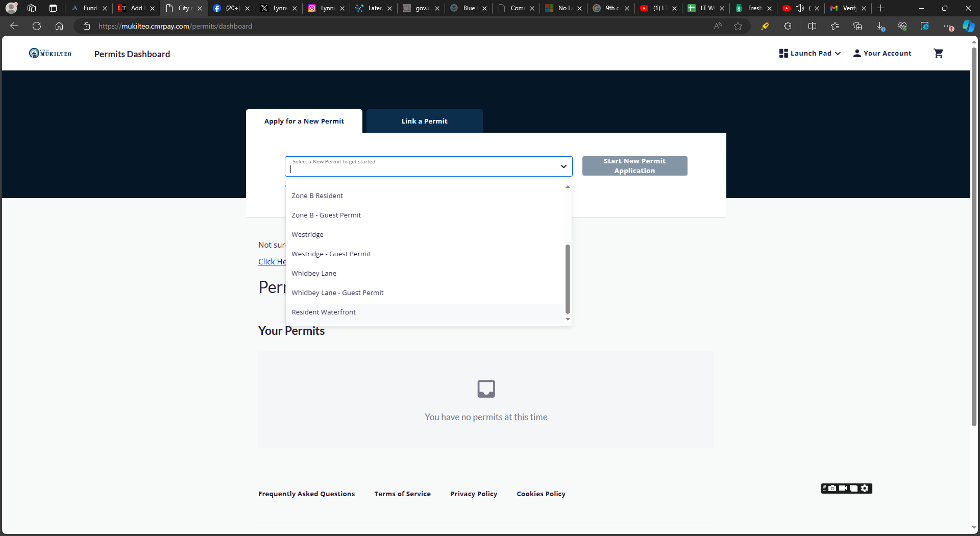Expand the Launch Pad menu
Image resolution: width=980 pixels, height=536 pixels.
click(810, 54)
